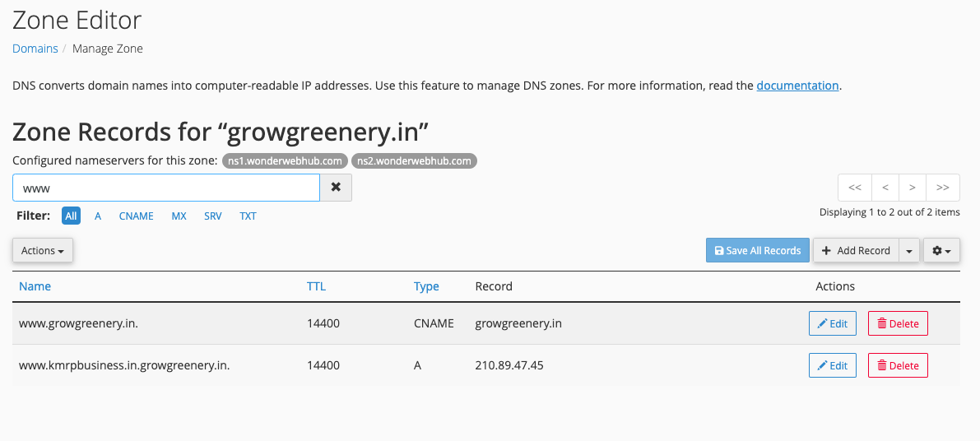The width and height of the screenshot is (980, 441).
Task: Go to the previous page of records
Action: tap(885, 188)
